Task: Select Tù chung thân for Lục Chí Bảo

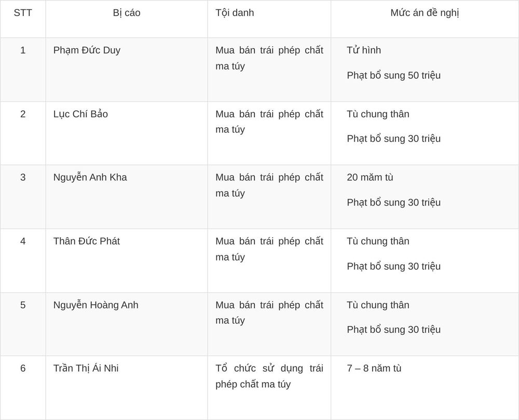Action: point(378,114)
